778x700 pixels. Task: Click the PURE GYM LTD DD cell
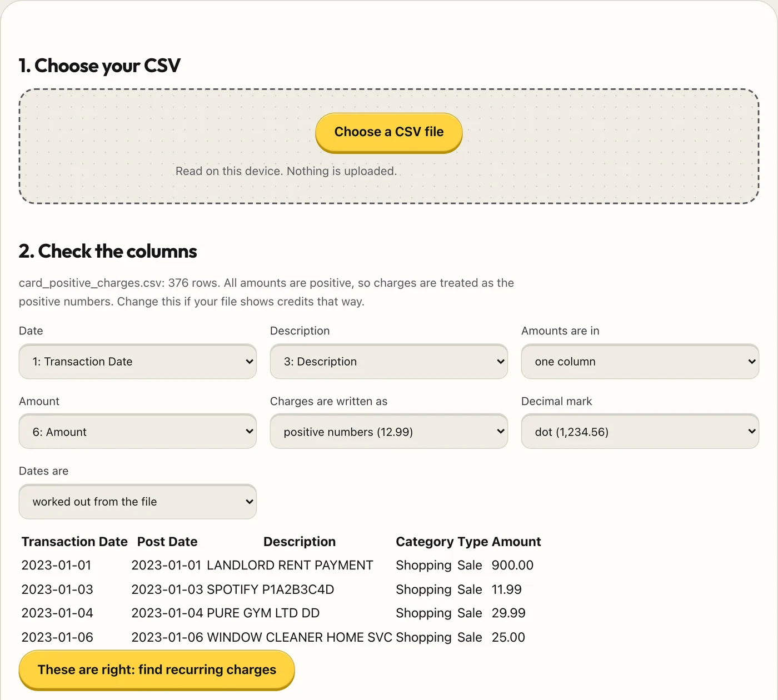263,613
